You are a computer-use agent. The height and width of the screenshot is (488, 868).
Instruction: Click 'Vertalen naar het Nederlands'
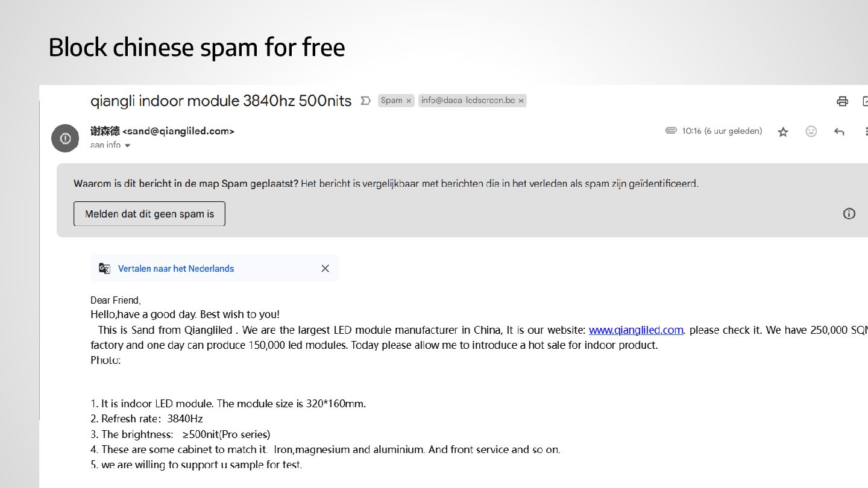tap(176, 269)
